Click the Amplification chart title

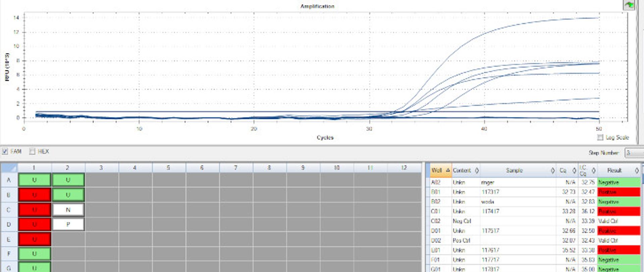317,6
